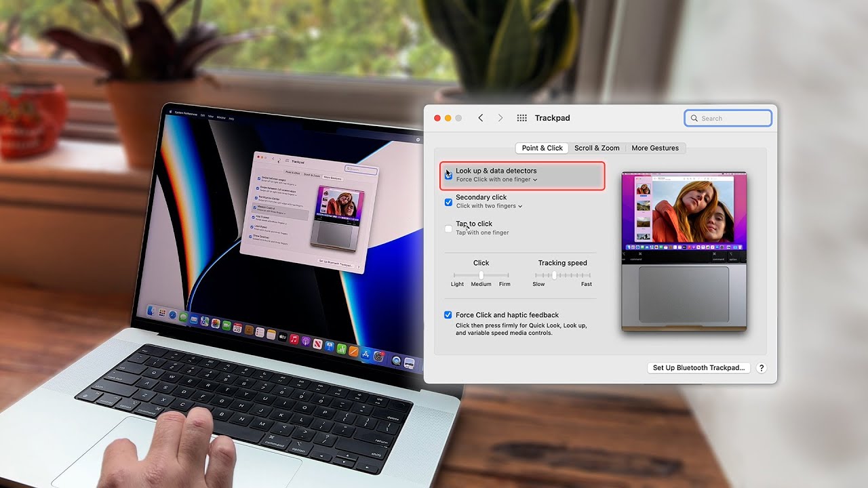Screen dimensions: 868x488
Task: Click inside the Search field
Action: (x=728, y=118)
